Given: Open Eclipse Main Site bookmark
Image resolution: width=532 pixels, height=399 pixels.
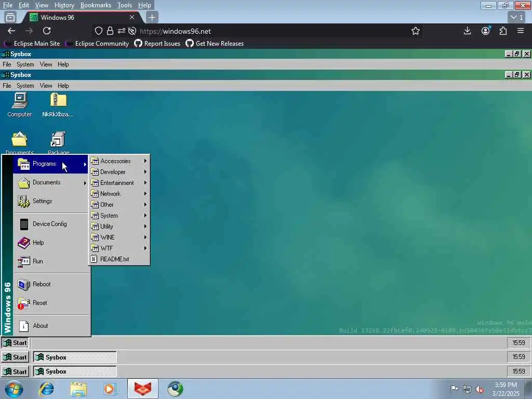Looking at the screenshot, I should pos(32,44).
